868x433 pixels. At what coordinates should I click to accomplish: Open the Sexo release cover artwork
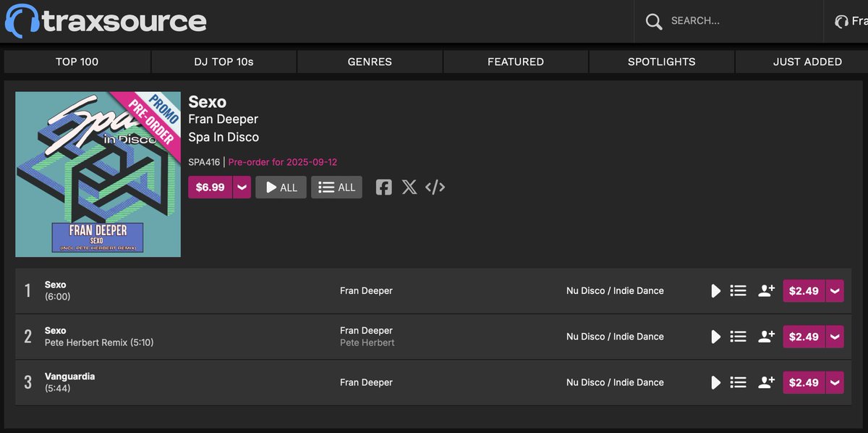tap(98, 175)
